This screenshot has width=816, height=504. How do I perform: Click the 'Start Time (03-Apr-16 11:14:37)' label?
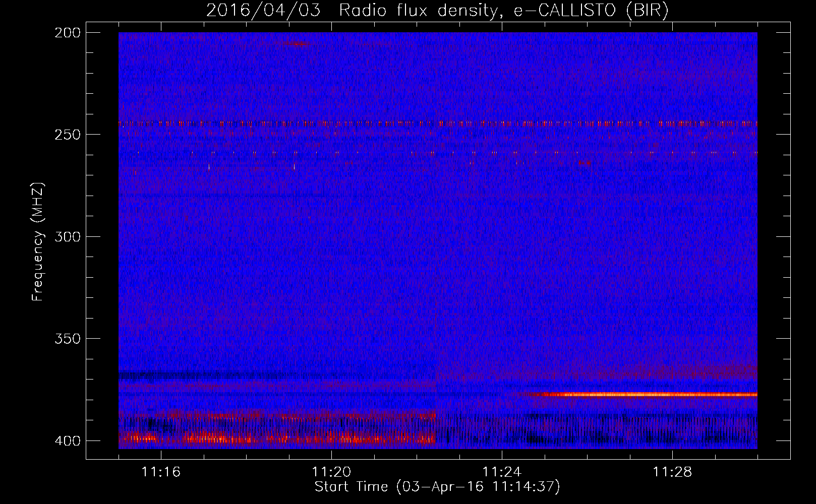437,487
